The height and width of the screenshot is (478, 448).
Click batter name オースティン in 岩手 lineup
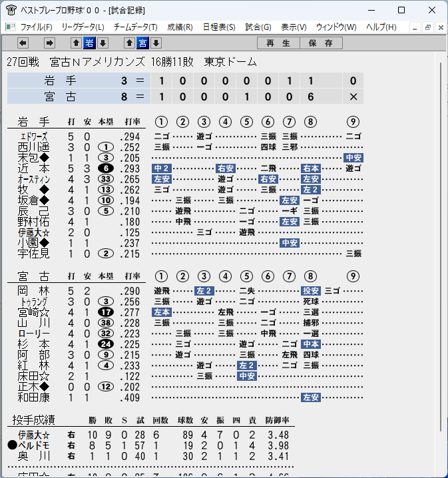click(x=34, y=179)
